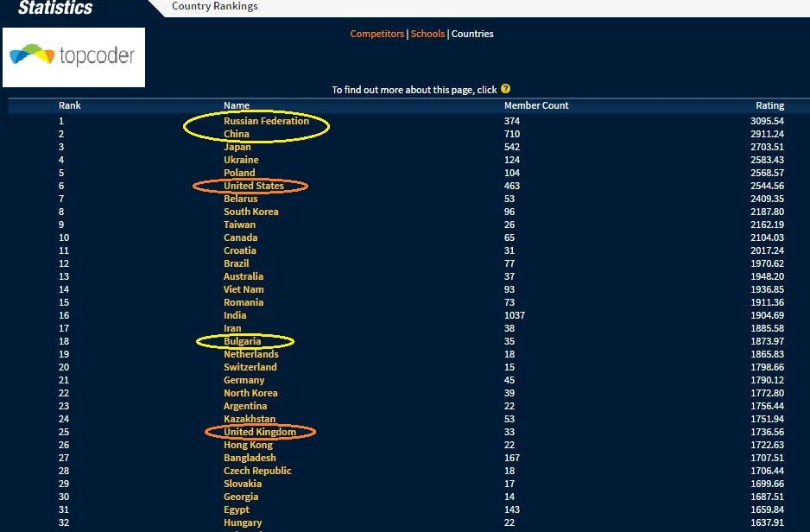810x532 pixels.
Task: Click the yellow question mark help icon
Action: click(x=505, y=89)
